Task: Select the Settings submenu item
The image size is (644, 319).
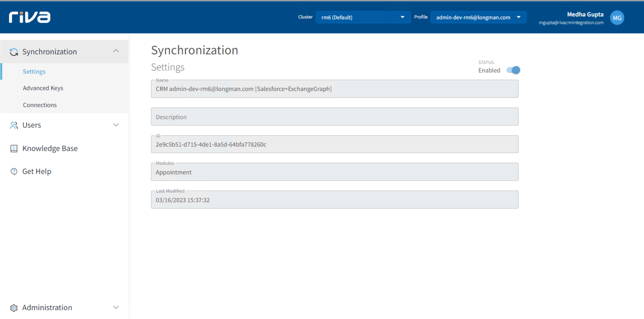Action: (34, 71)
